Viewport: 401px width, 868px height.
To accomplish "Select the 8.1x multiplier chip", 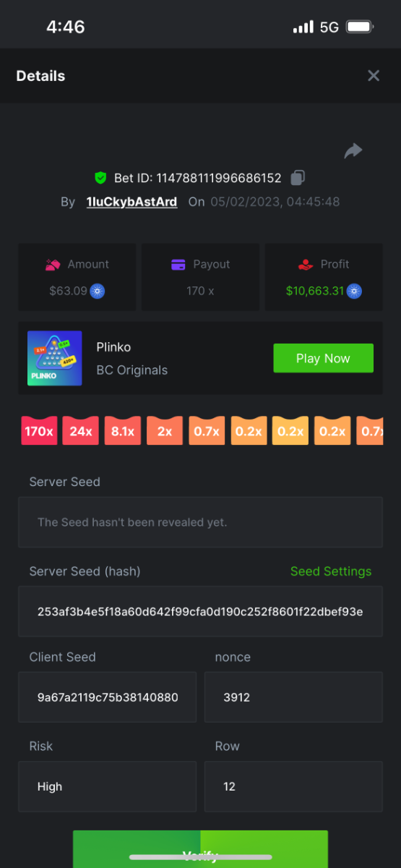I will (123, 431).
